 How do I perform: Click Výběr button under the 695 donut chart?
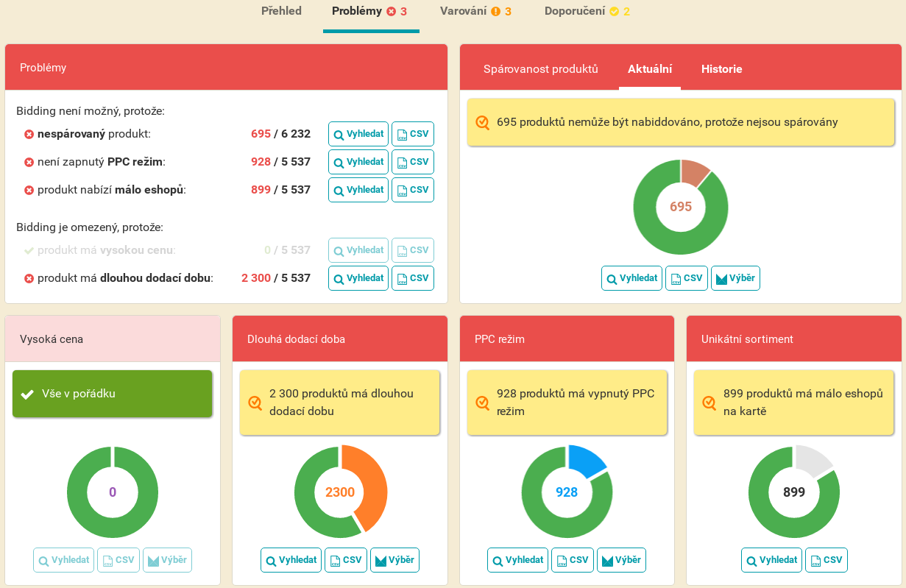pyautogui.click(x=735, y=278)
